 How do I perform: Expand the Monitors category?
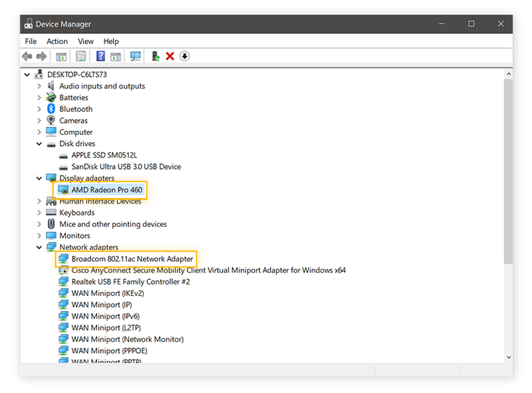[39, 235]
